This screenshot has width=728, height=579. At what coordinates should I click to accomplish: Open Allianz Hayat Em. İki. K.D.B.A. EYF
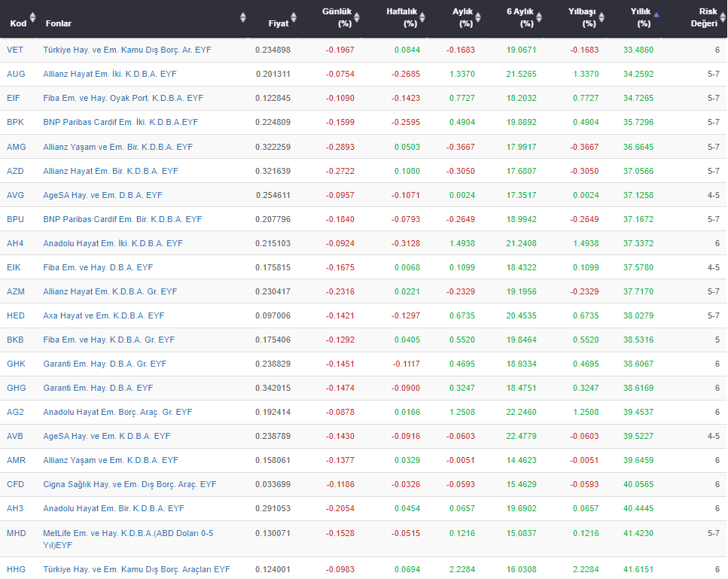pyautogui.click(x=110, y=75)
